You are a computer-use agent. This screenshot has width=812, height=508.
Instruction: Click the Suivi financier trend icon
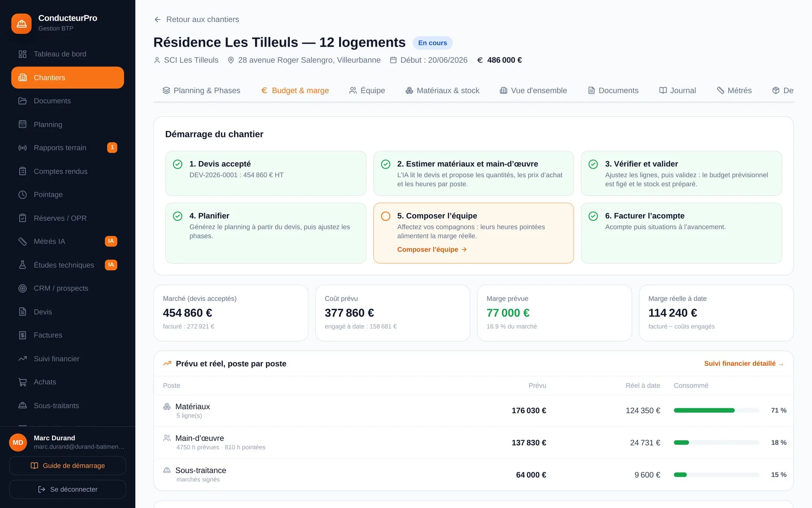(x=23, y=359)
